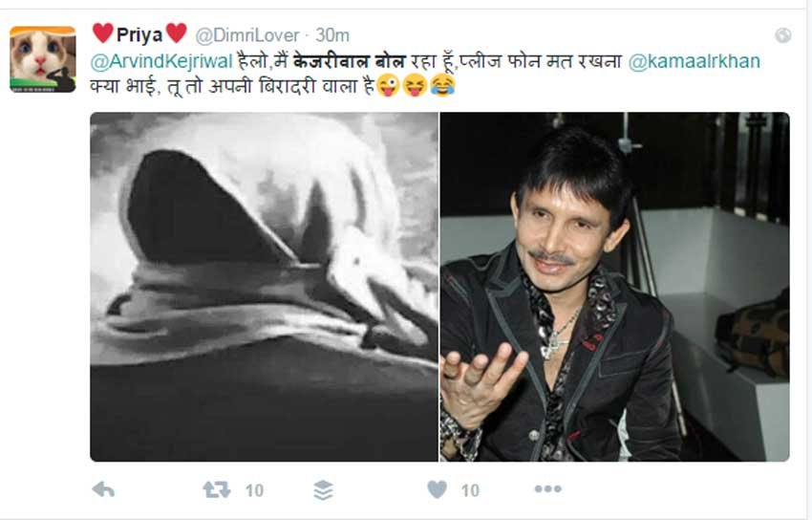
Task: Click the laughing crying emoji
Action: pos(442,85)
